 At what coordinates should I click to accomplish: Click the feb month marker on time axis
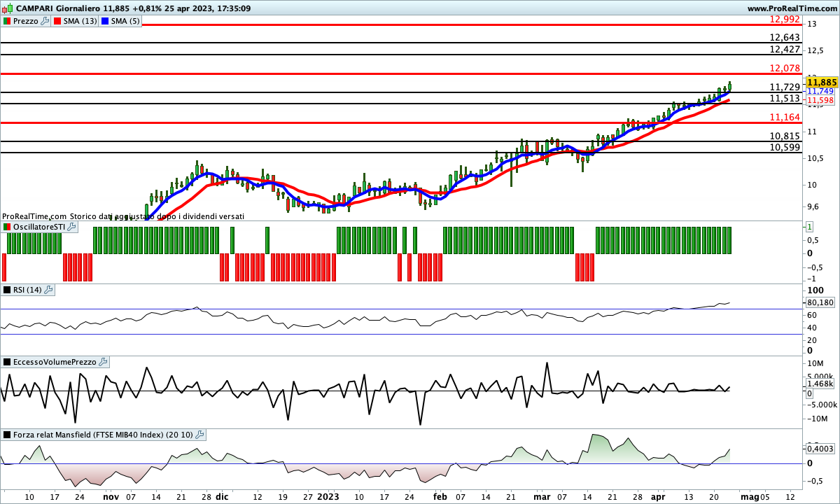(x=440, y=496)
